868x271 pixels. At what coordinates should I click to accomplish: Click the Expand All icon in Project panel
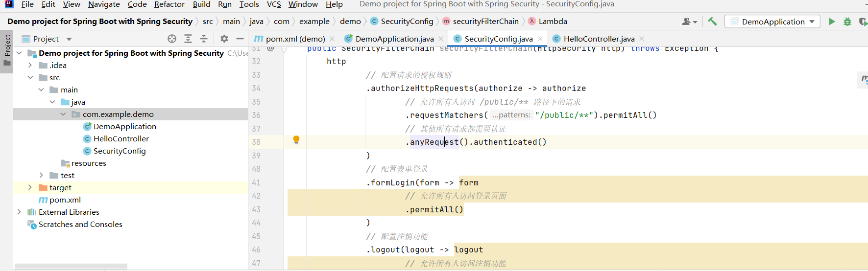pyautogui.click(x=188, y=39)
